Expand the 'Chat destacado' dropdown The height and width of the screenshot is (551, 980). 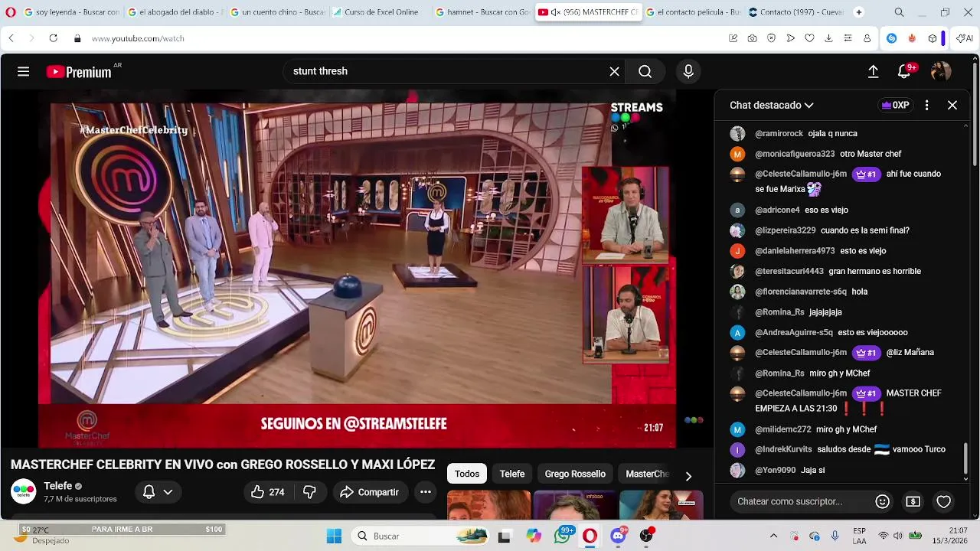click(x=771, y=105)
